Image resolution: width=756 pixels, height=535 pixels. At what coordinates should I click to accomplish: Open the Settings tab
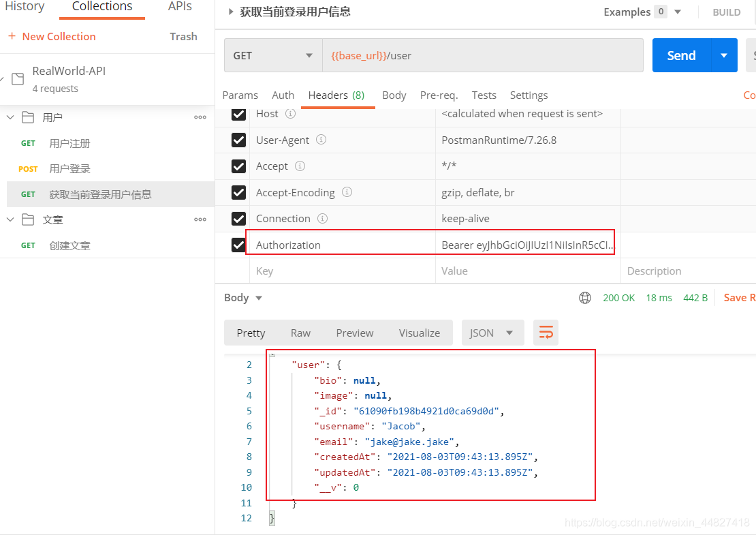click(x=529, y=95)
